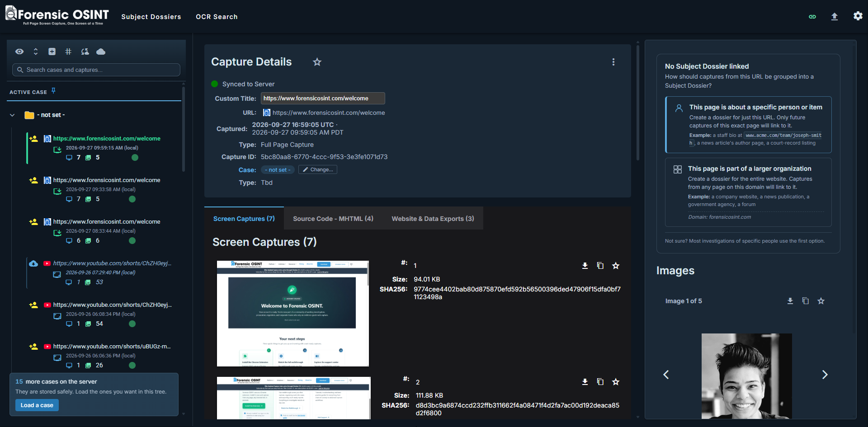
Task: Star Image 1 of 5
Action: (x=821, y=301)
